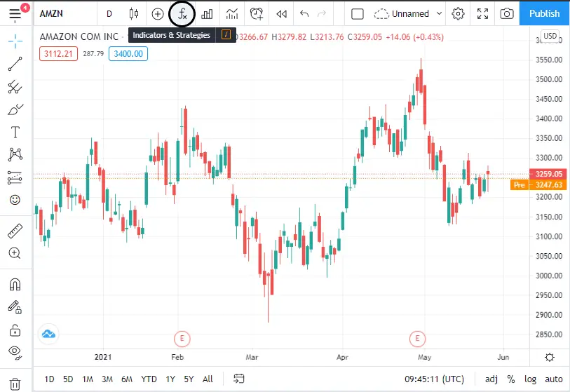The image size is (570, 392).
Task: Click the Publish button
Action: point(544,13)
